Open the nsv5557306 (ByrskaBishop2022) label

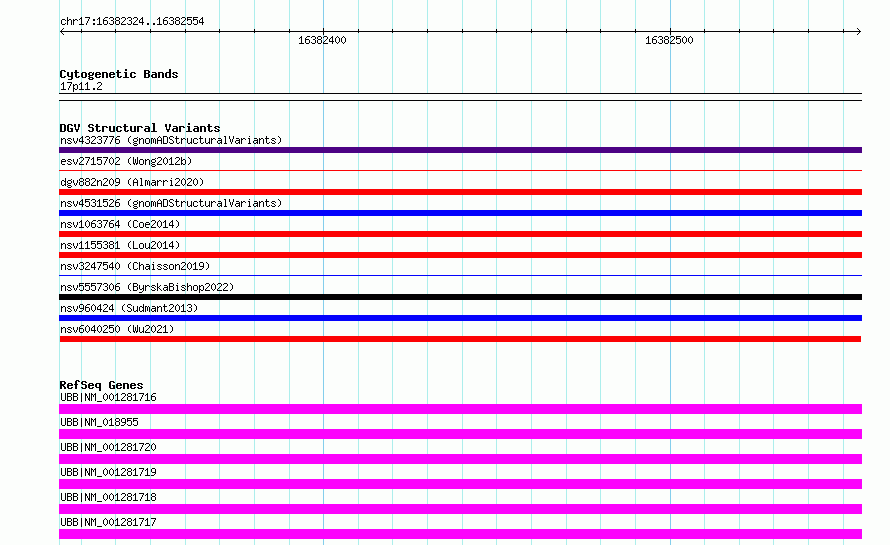coord(147,287)
